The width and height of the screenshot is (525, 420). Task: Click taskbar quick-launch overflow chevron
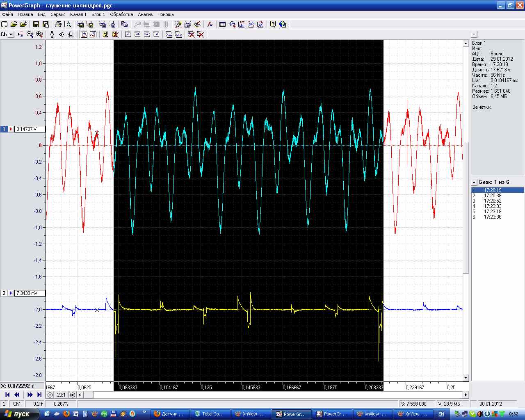tap(144, 411)
